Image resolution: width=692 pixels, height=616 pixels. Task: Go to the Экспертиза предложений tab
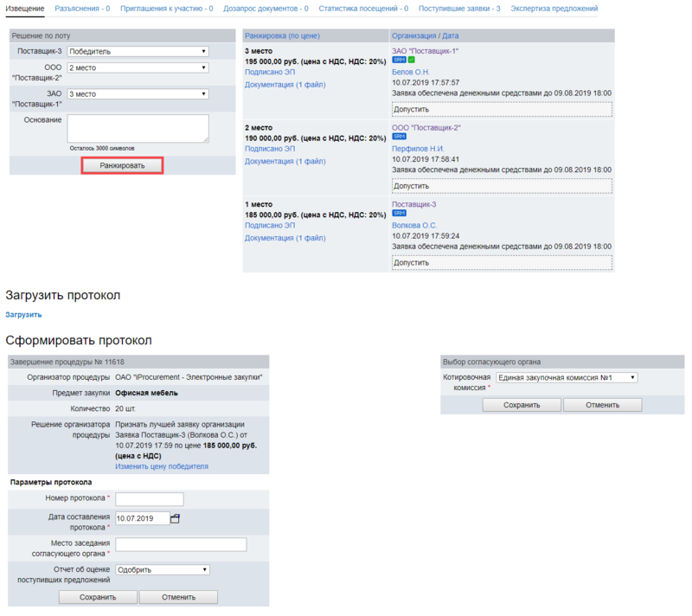pos(554,9)
